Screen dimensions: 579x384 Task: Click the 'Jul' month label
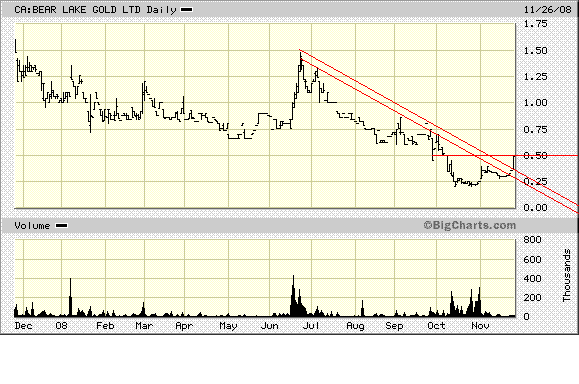click(x=311, y=326)
